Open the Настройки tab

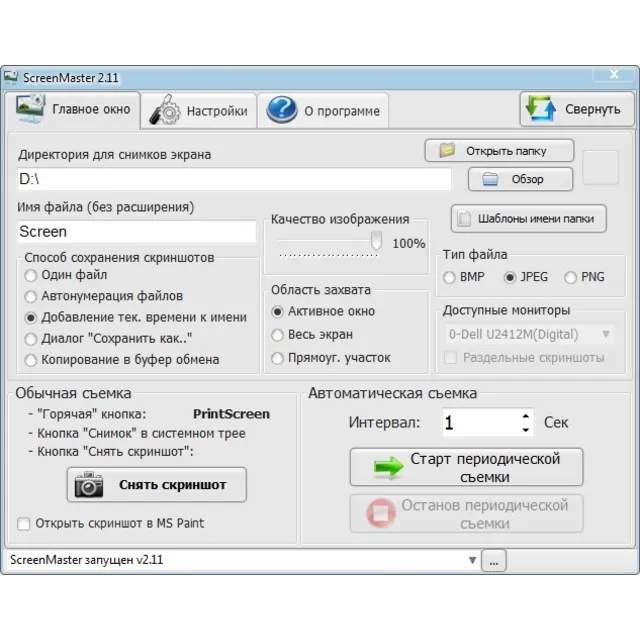click(198, 111)
